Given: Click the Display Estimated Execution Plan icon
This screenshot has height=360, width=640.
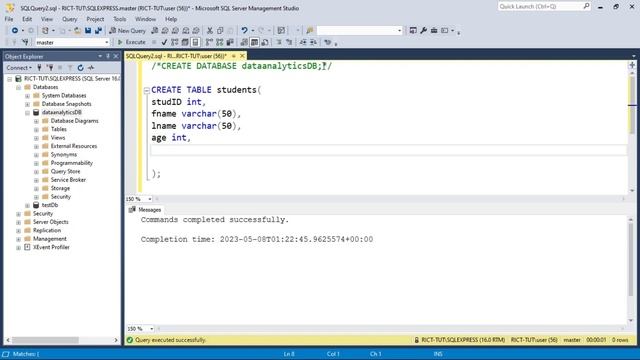Looking at the screenshot, I should pyautogui.click(x=175, y=42).
